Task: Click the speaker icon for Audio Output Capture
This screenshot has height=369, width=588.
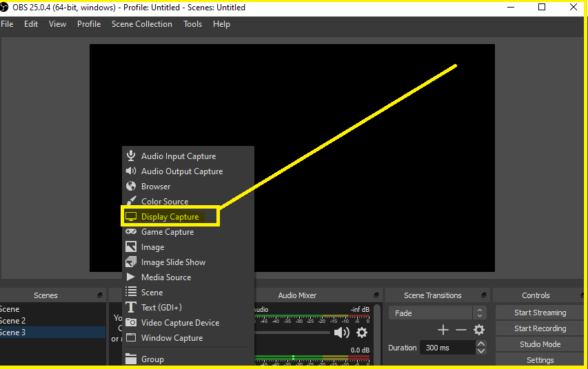Action: [x=131, y=171]
